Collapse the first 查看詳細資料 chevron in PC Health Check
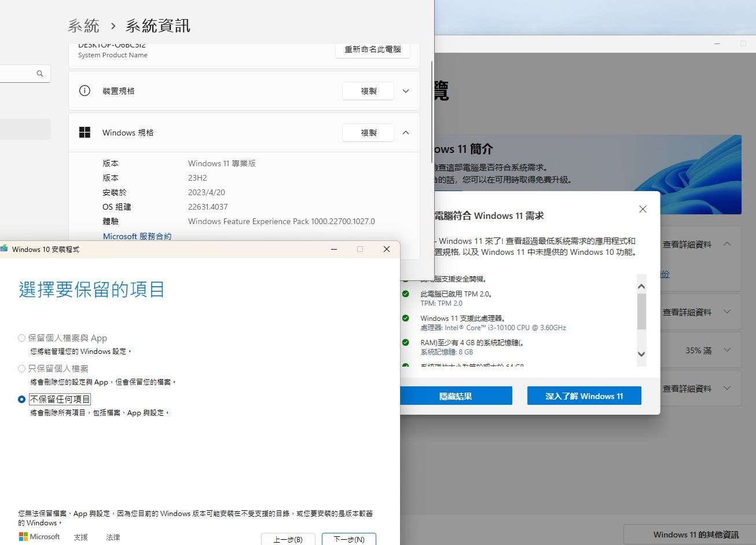The height and width of the screenshot is (545, 756). click(727, 244)
